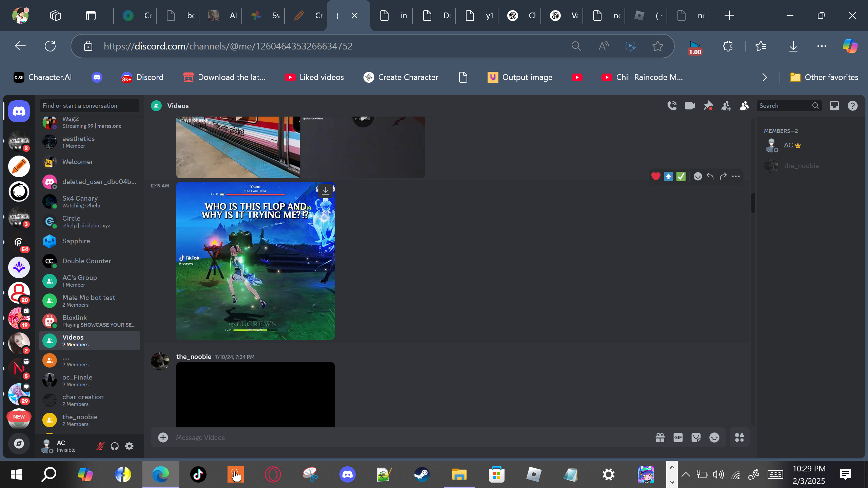Open the GIF picker
Viewport: 868px width, 488px height.
pyautogui.click(x=678, y=438)
